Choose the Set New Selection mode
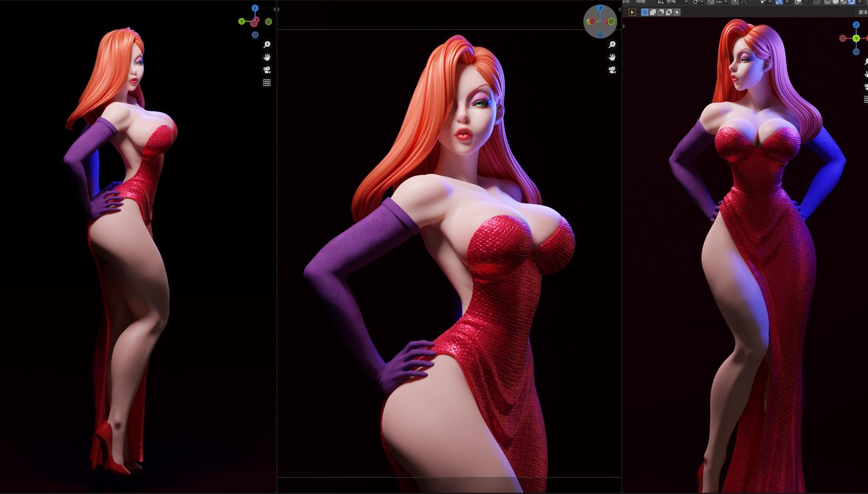Image resolution: width=868 pixels, height=494 pixels. (x=645, y=12)
